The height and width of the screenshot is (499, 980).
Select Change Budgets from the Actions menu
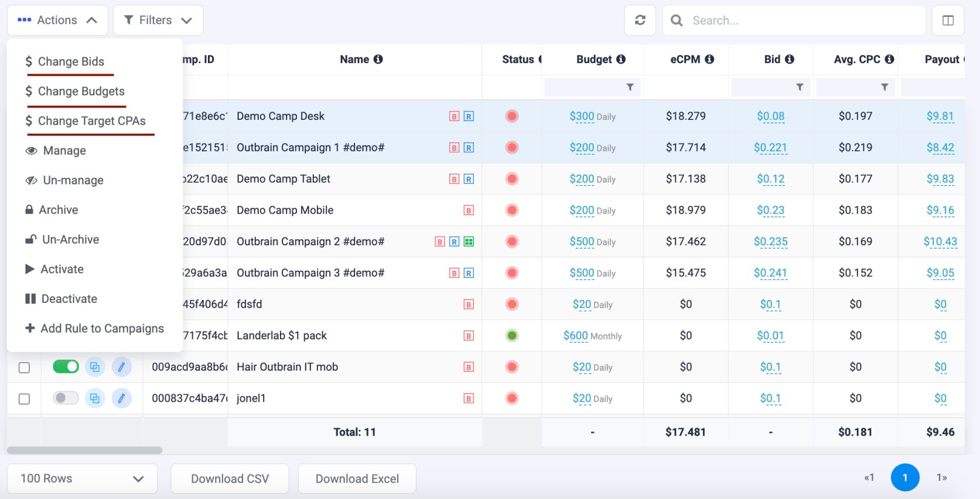point(75,91)
